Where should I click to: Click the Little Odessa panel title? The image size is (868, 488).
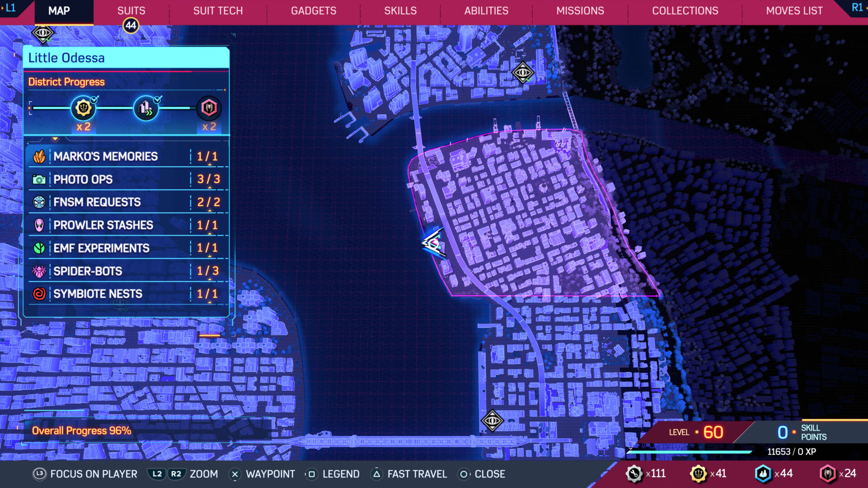pyautogui.click(x=66, y=57)
